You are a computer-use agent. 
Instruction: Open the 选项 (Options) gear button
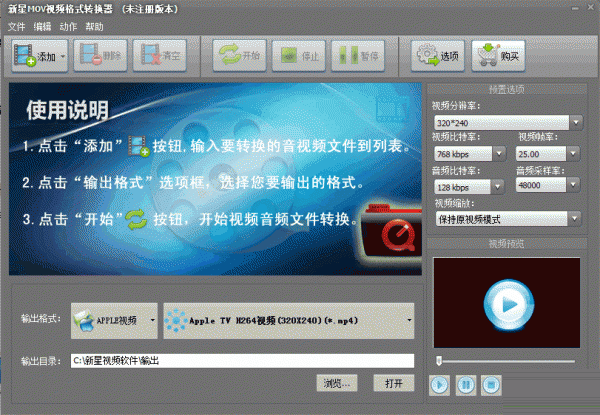(x=438, y=56)
